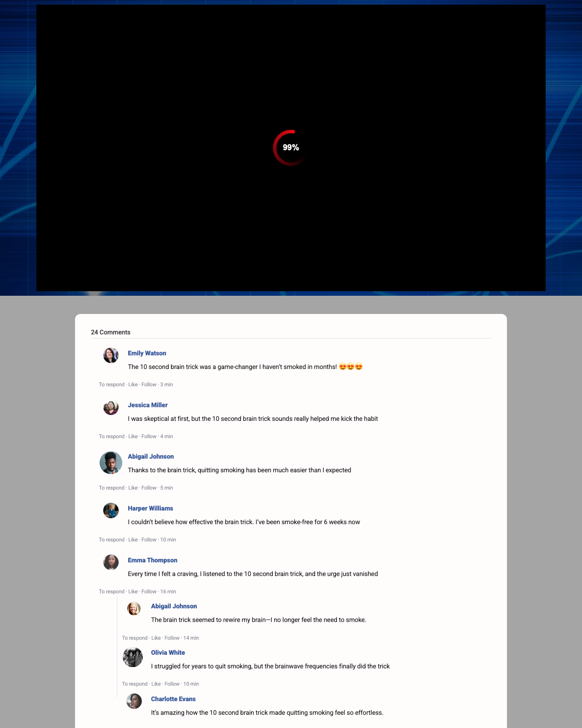Viewport: 582px width, 728px height.
Task: Click text 'The brain trick seemed to rewire my brain'
Action: click(x=208, y=620)
